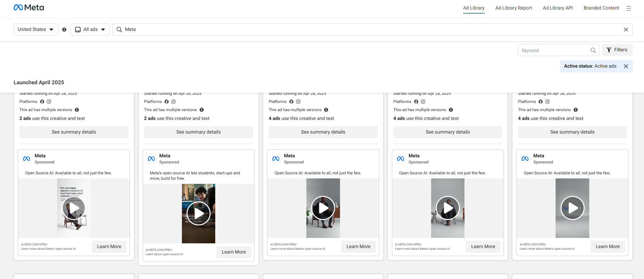644x279 pixels.
Task: Open the United States country dropdown
Action: [x=36, y=30]
